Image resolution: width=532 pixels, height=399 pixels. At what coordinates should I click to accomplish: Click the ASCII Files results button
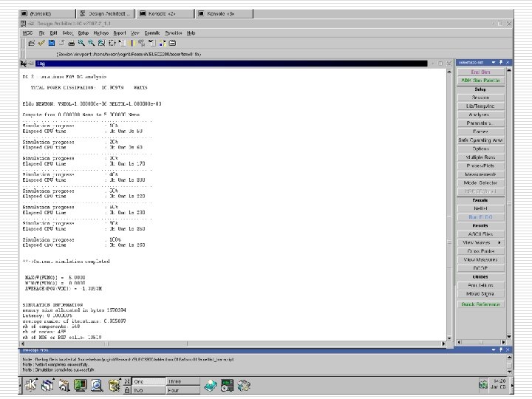tap(480, 234)
